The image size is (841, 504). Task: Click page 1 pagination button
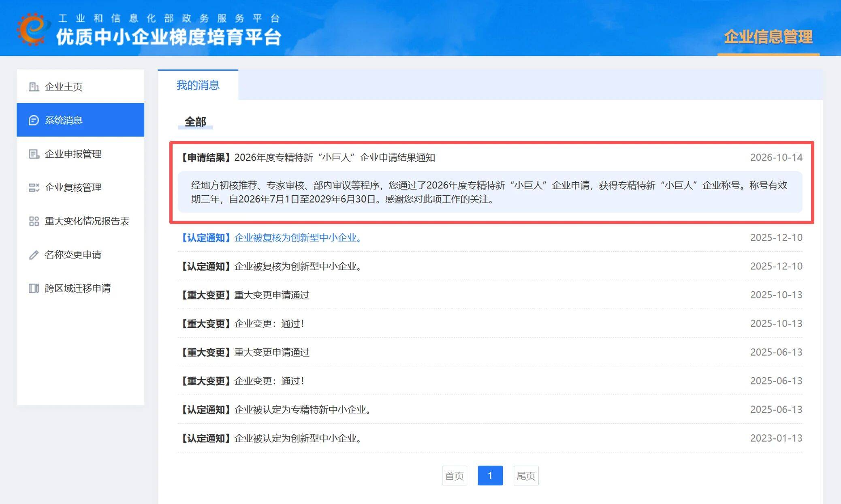(x=490, y=476)
